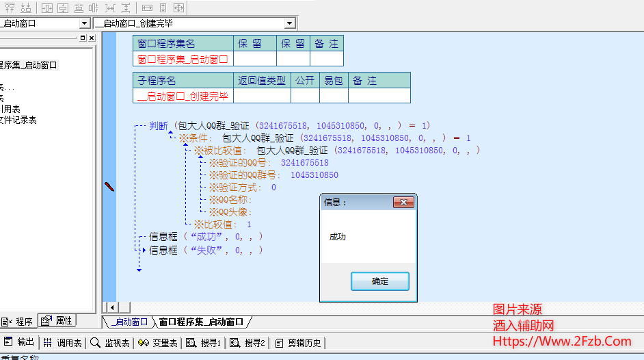Click the 子程序名 header cell
This screenshot has height=360, width=644.
[183, 80]
